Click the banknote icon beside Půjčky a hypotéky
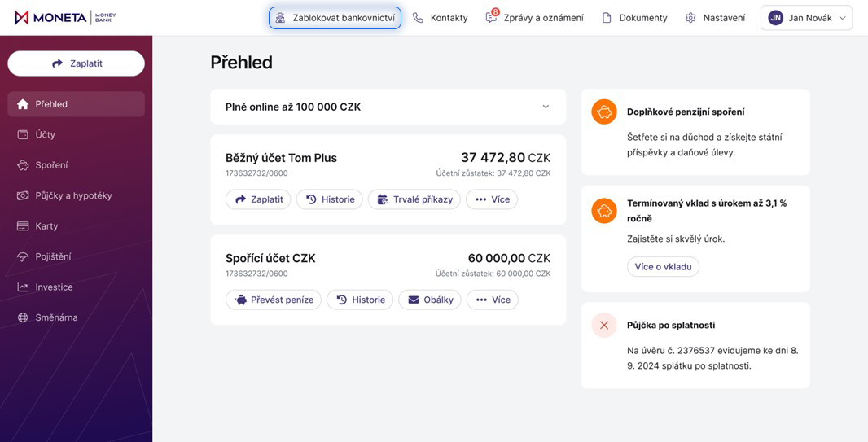868x442 pixels. pyautogui.click(x=23, y=195)
